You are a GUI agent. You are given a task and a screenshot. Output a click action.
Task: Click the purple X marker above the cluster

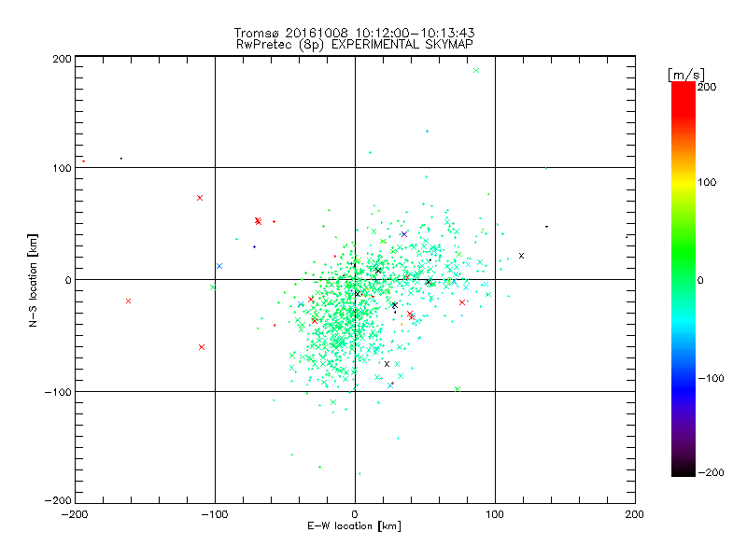click(404, 234)
